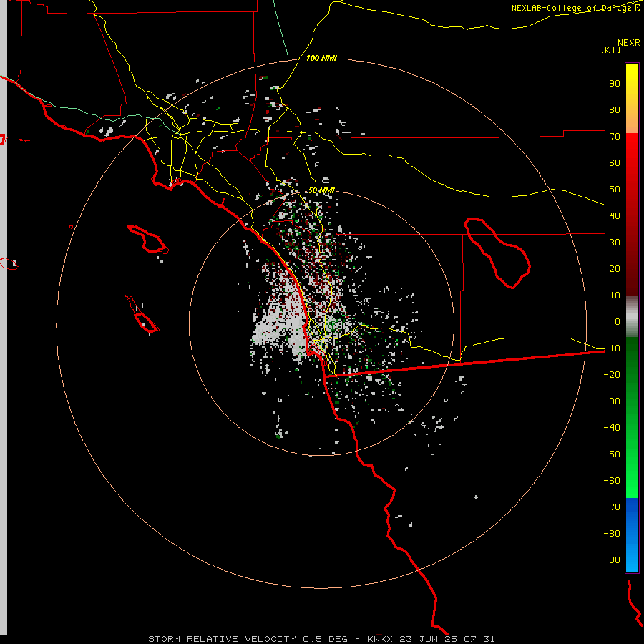Click the gray zero-velocity segment of the scale
The height and width of the screenshot is (644, 644).
tap(632, 317)
